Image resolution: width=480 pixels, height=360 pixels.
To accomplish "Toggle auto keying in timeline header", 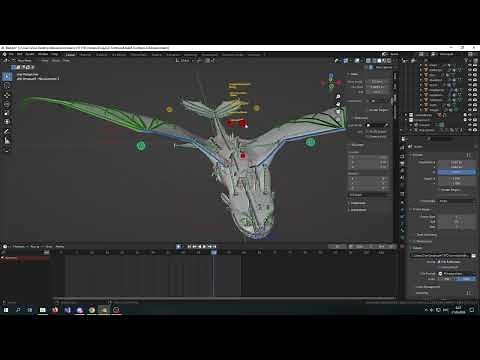I will click(179, 247).
